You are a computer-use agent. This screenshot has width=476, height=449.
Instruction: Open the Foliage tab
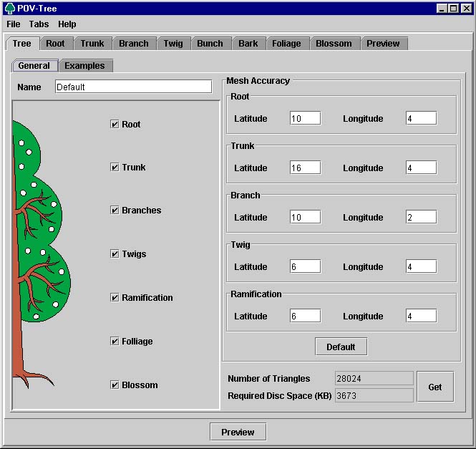coord(286,44)
